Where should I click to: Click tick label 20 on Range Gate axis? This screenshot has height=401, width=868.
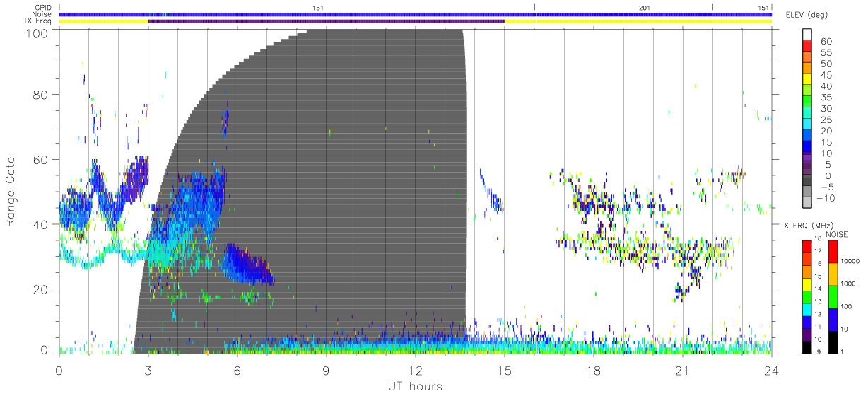[40, 289]
